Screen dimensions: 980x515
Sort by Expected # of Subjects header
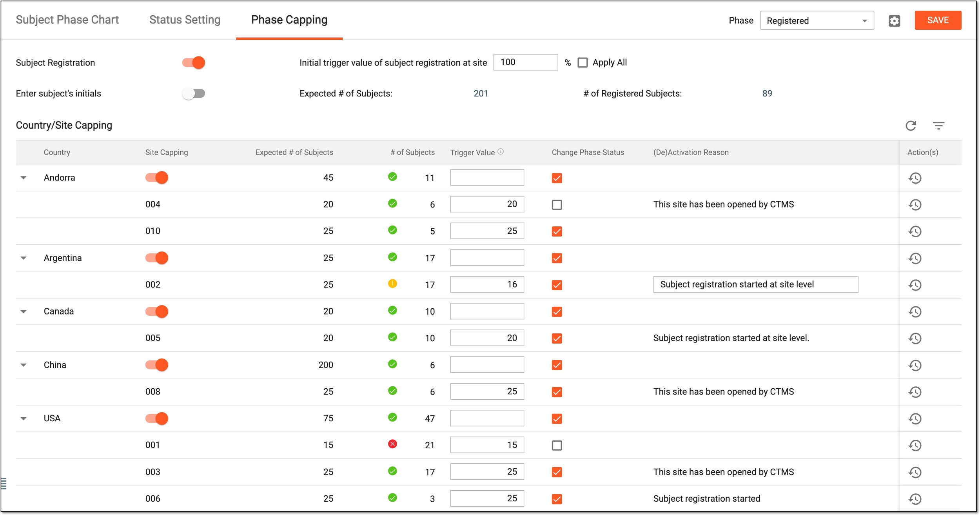(x=294, y=152)
